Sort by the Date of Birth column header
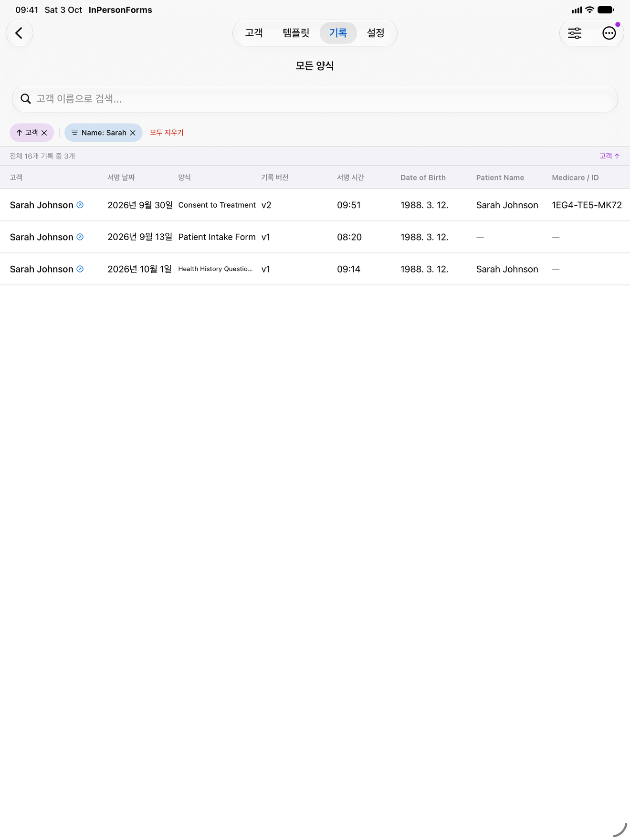Image resolution: width=630 pixels, height=840 pixels. pyautogui.click(x=423, y=178)
